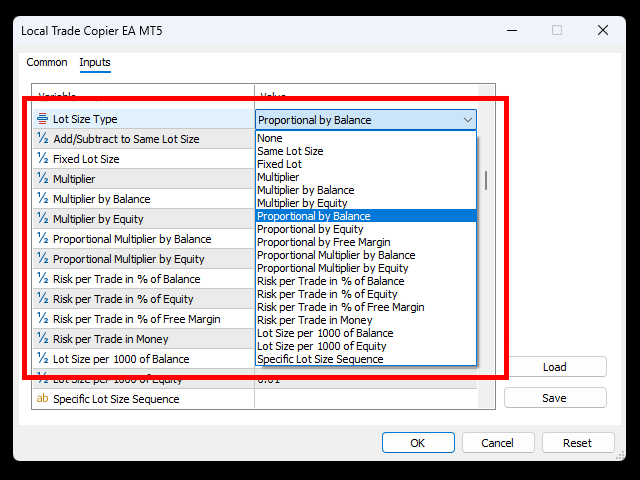
Task: Select Risk per Trade in % of Equity list option
Action: [366, 294]
